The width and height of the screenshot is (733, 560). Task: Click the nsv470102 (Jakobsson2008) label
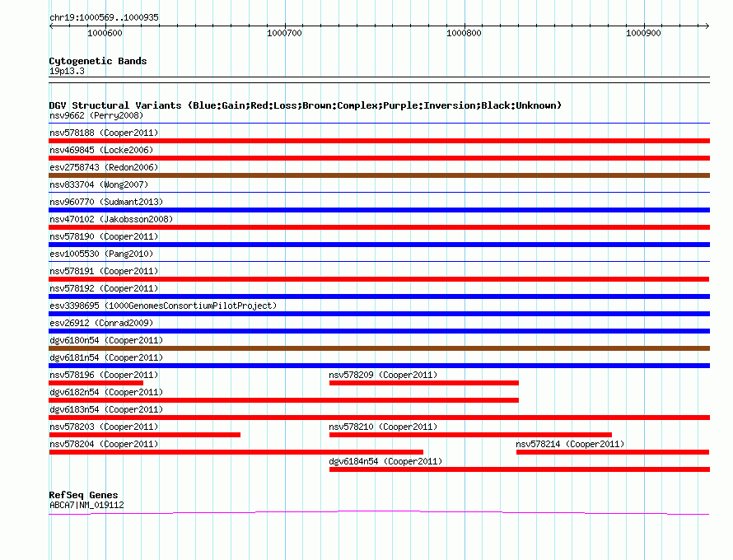111,219
